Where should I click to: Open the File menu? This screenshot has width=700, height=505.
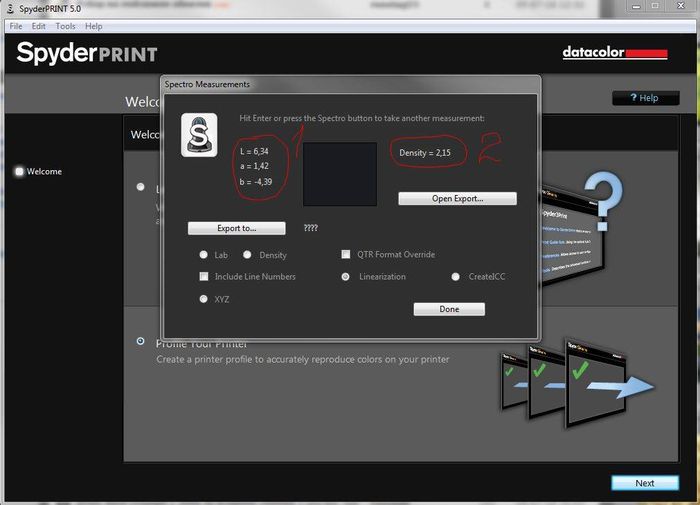click(x=16, y=26)
